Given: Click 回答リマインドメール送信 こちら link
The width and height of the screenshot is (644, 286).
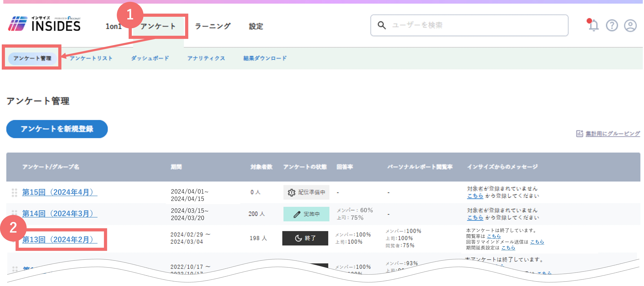Looking at the screenshot, I should pos(537,242).
